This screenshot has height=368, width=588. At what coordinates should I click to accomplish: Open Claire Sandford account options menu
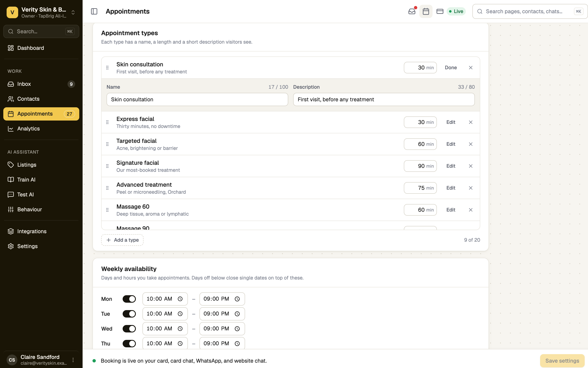pyautogui.click(x=73, y=360)
